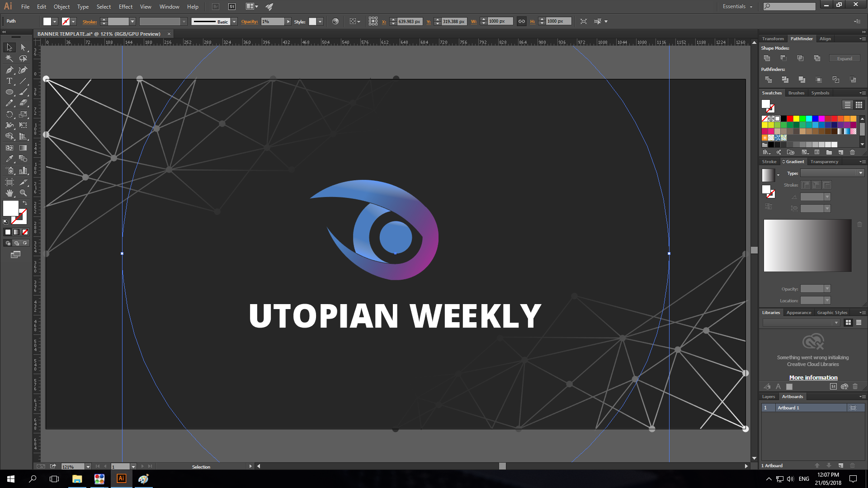868x488 pixels.
Task: Open the Effect menu
Action: click(126, 7)
